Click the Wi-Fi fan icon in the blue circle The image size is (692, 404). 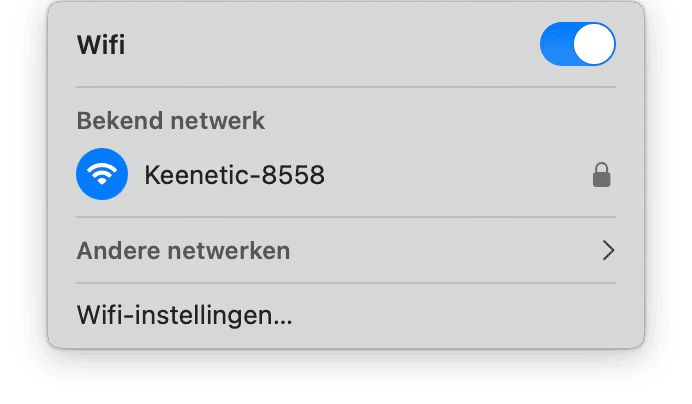click(102, 174)
